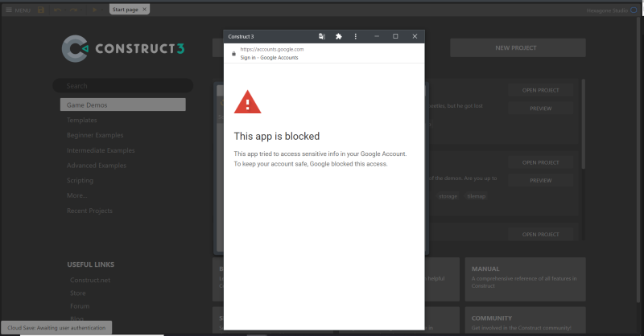Select Intermediate Examples category
Screen dimensions: 644x336
101,150
